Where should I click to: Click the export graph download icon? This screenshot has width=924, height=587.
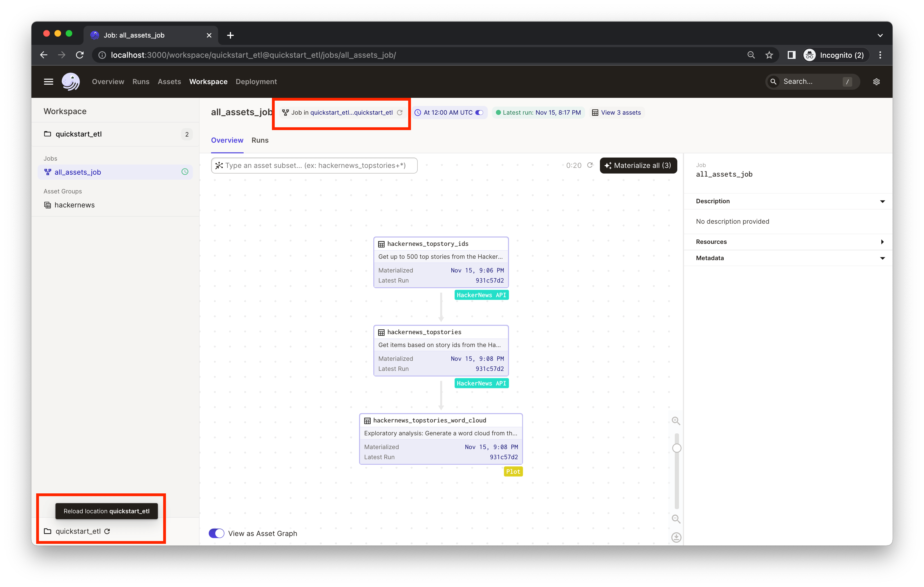(x=676, y=537)
